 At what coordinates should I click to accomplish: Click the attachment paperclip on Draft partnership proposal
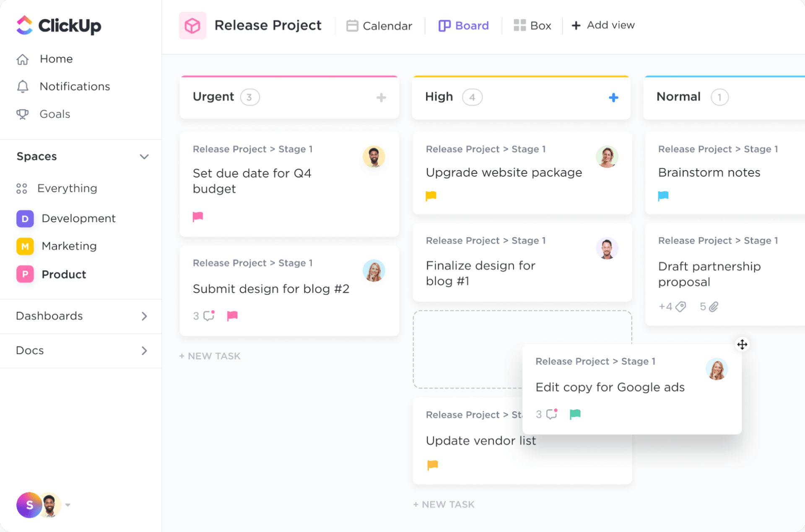pos(714,307)
